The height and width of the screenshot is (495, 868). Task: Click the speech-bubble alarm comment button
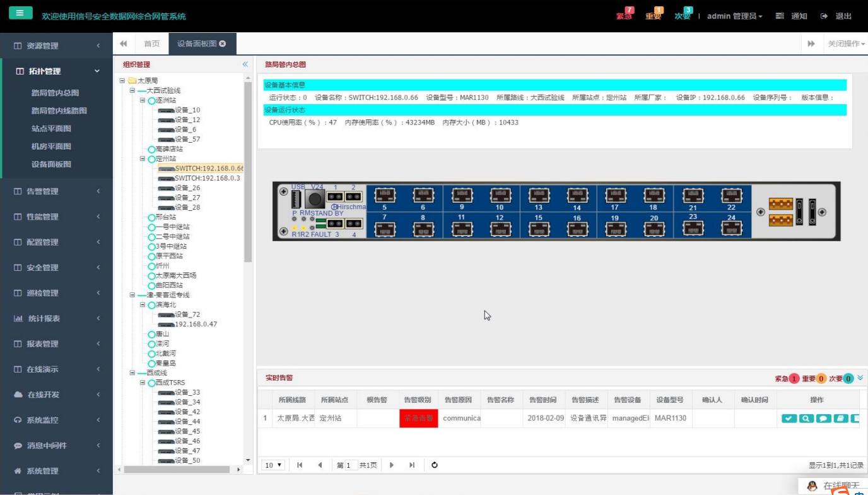(823, 418)
